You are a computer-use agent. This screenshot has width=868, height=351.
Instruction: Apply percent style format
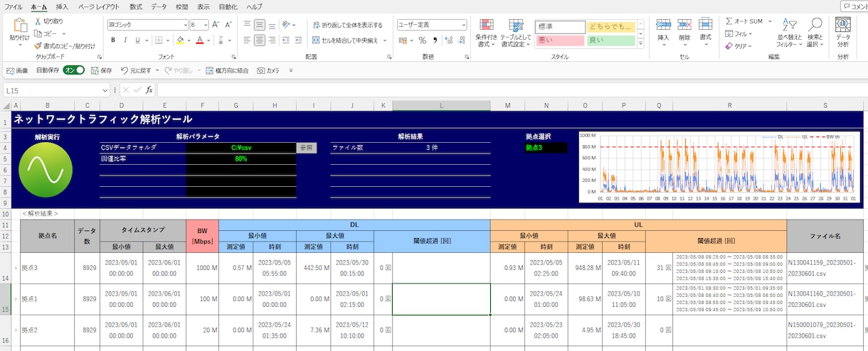pyautogui.click(x=422, y=40)
